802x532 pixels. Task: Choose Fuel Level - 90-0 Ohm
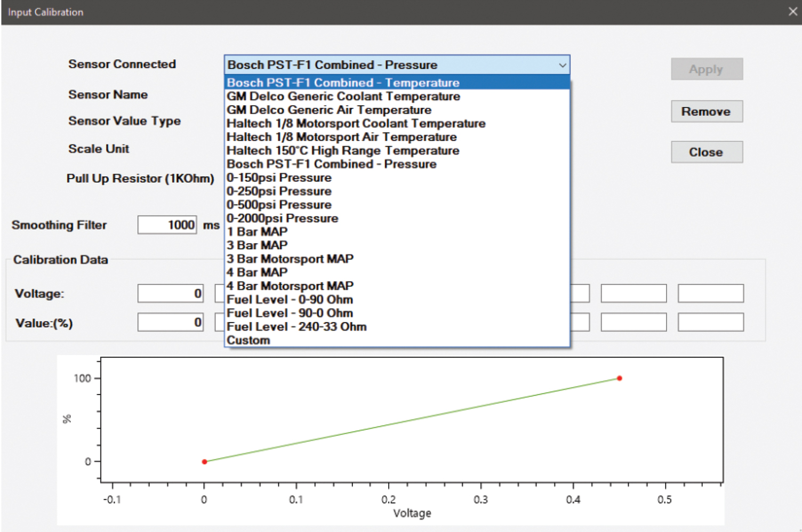coord(397,313)
